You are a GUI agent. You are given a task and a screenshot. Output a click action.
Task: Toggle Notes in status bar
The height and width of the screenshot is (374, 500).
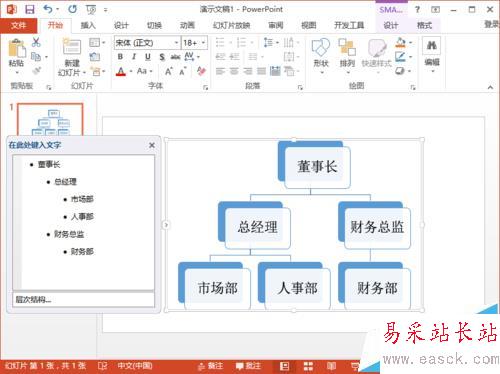(x=211, y=366)
